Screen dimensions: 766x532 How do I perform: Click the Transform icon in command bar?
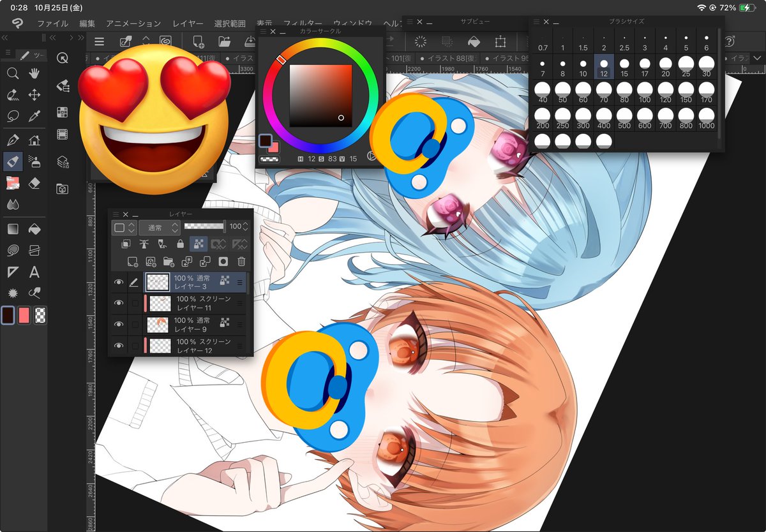click(x=500, y=41)
